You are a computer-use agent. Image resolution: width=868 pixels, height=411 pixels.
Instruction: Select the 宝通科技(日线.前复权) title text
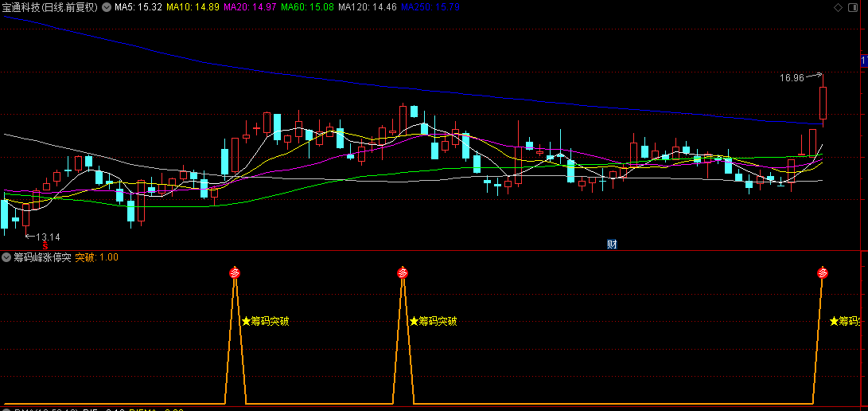50,7
